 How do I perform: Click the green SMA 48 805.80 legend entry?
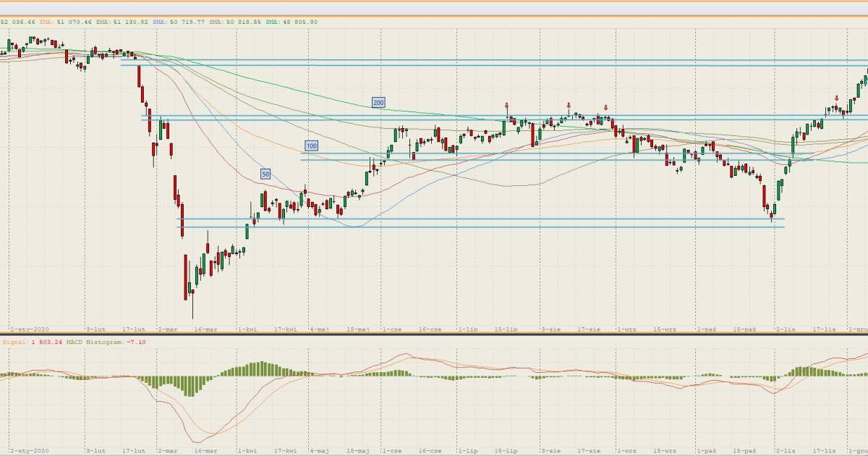click(292, 22)
